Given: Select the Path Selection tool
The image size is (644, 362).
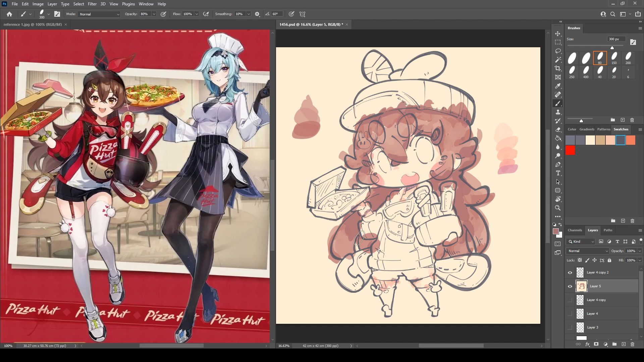Looking at the screenshot, I should click(x=558, y=182).
